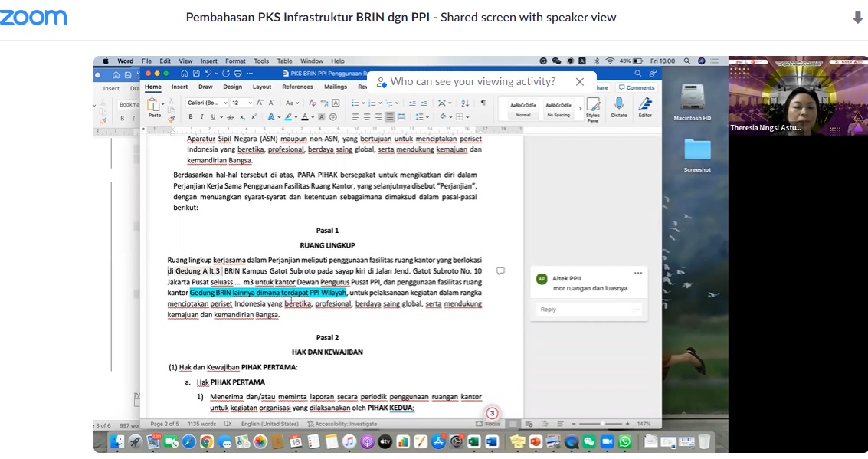Increase the paragraph indent
Screen dimensions: 868x459
pos(424,103)
